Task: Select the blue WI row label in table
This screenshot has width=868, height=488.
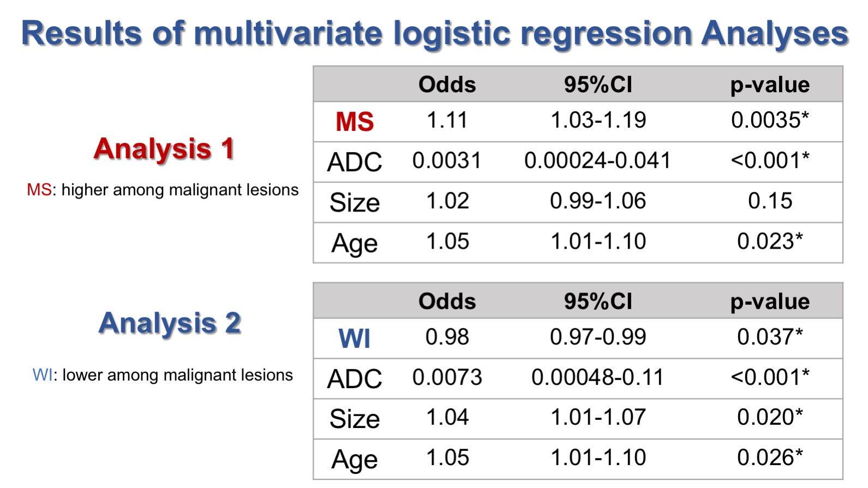Action: click(355, 338)
